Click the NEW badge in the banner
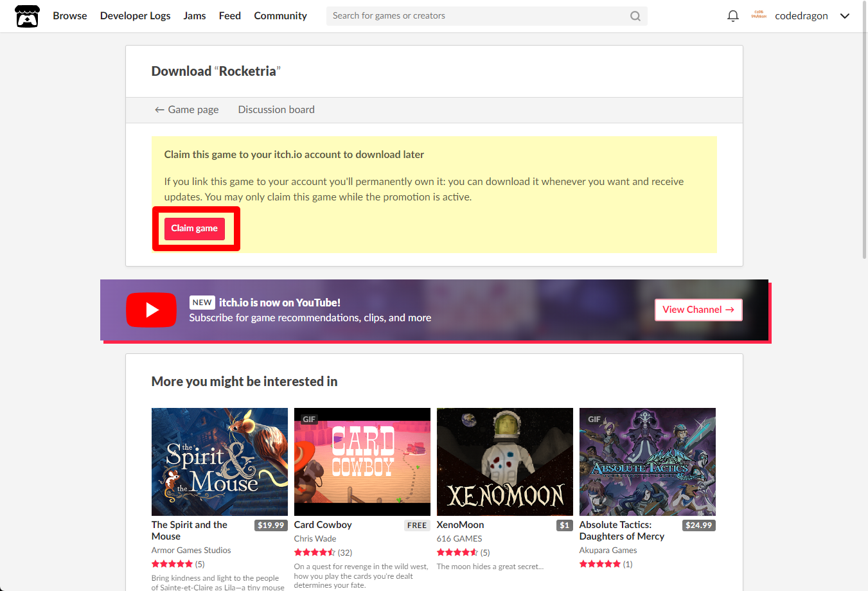 (x=202, y=303)
